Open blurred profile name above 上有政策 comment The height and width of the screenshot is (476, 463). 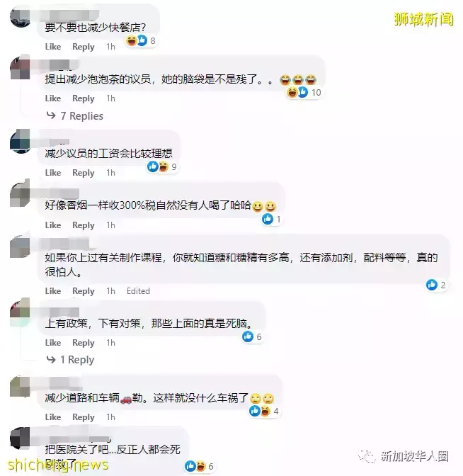pos(64,312)
